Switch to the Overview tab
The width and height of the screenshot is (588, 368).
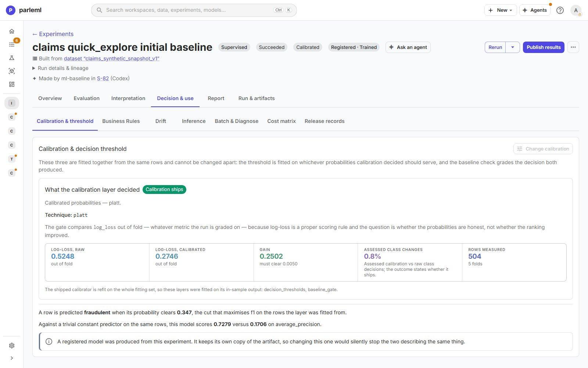tap(50, 98)
